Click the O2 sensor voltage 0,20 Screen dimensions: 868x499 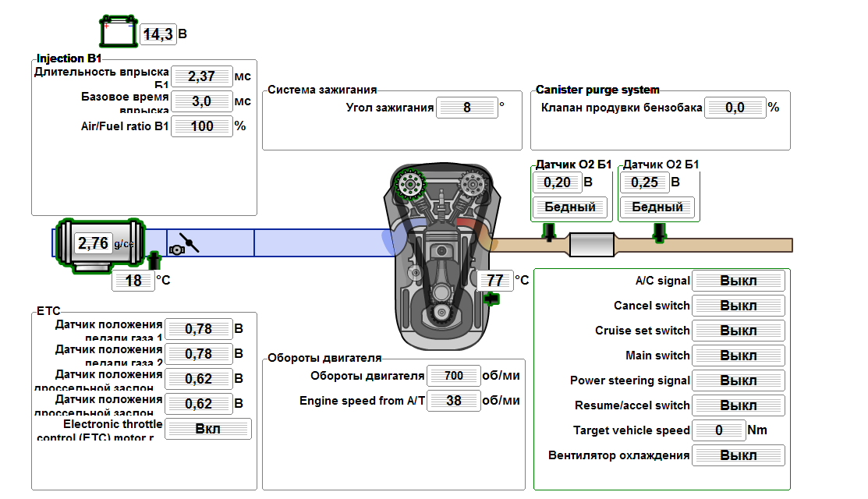pos(557,182)
